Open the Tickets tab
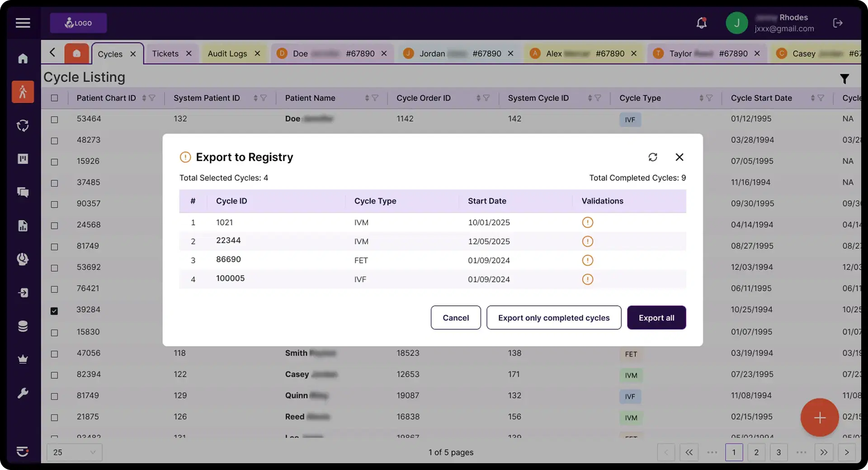868x470 pixels. (x=166, y=53)
